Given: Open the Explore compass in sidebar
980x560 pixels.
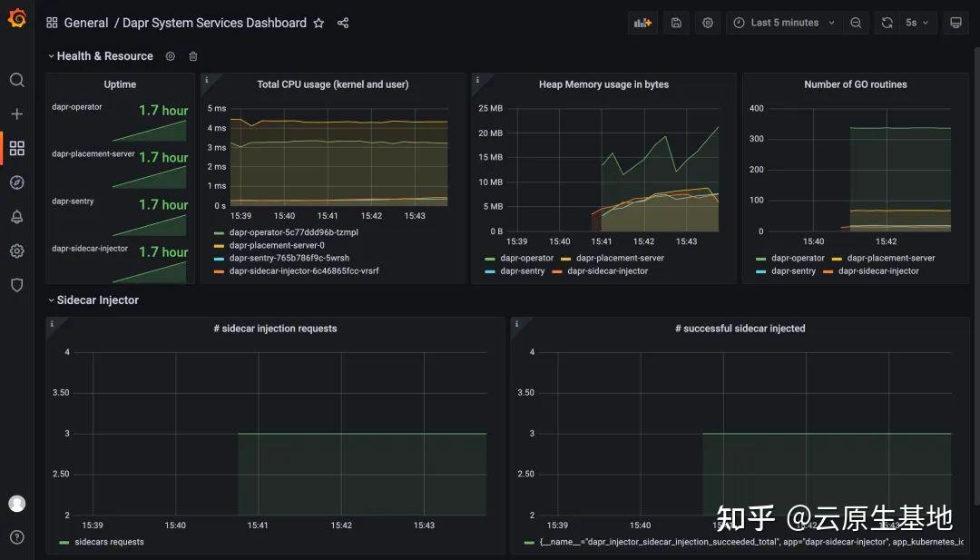Looking at the screenshot, I should click(x=16, y=182).
